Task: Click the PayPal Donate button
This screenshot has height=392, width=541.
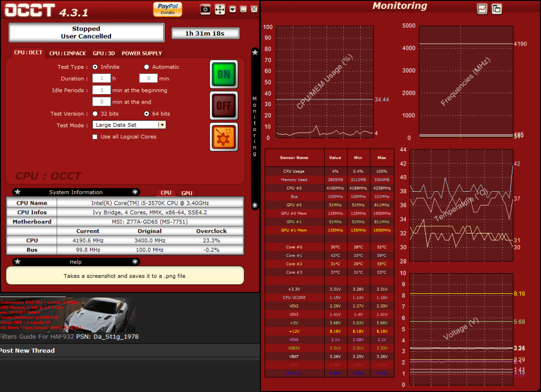Action: tap(168, 9)
